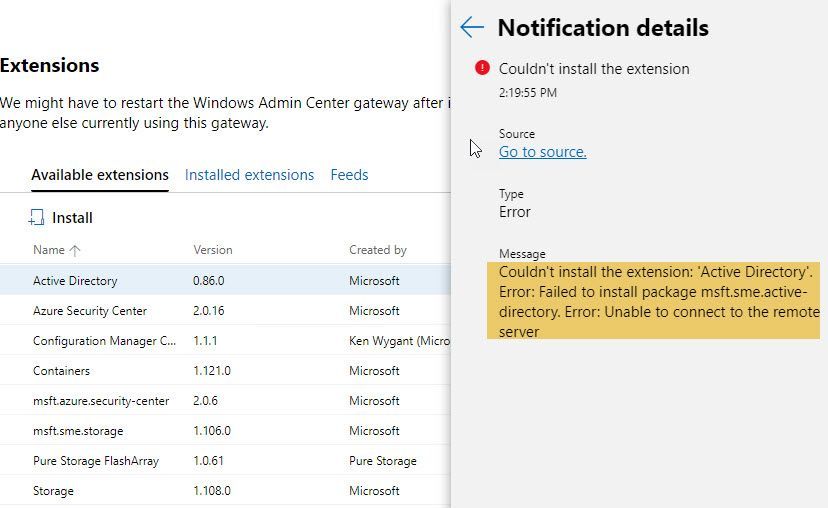Click the Notification details heading
Screen dimensions: 828x508
click(603, 27)
